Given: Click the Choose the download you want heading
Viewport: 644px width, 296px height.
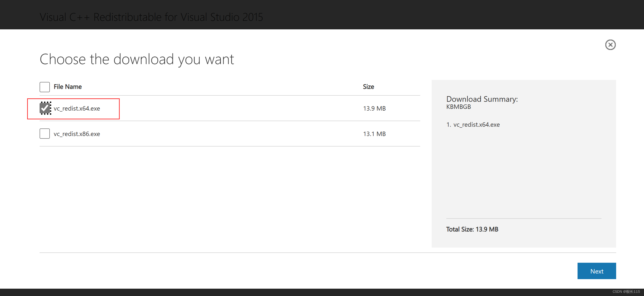Looking at the screenshot, I should click(137, 59).
